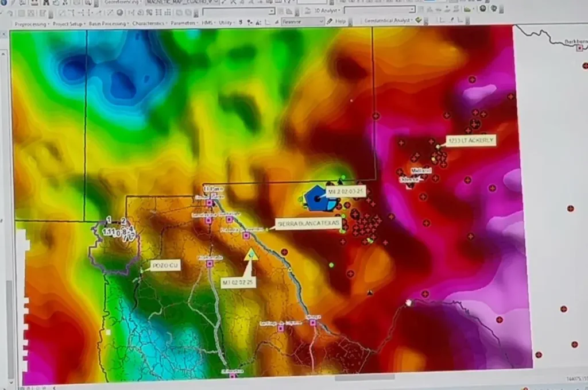Open the Geostatistical Analyst menu
Screen dimensions: 588x390
pos(388,20)
